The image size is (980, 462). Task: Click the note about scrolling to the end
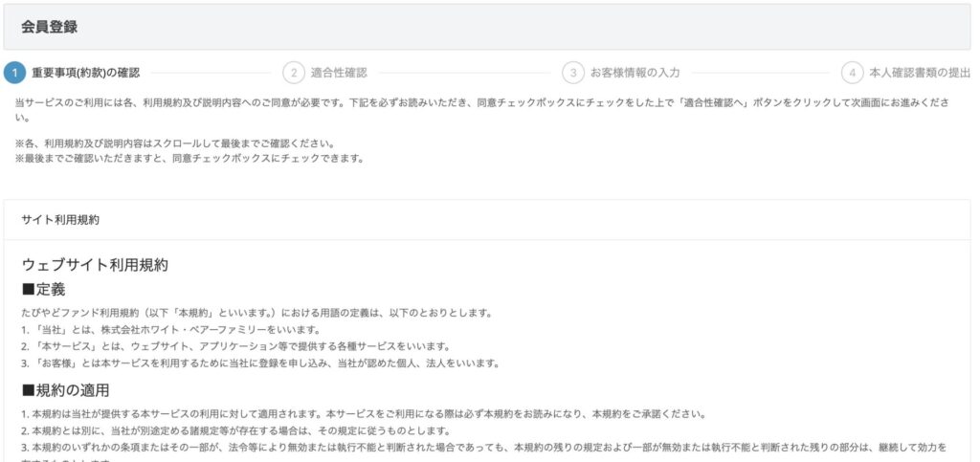coord(174,143)
